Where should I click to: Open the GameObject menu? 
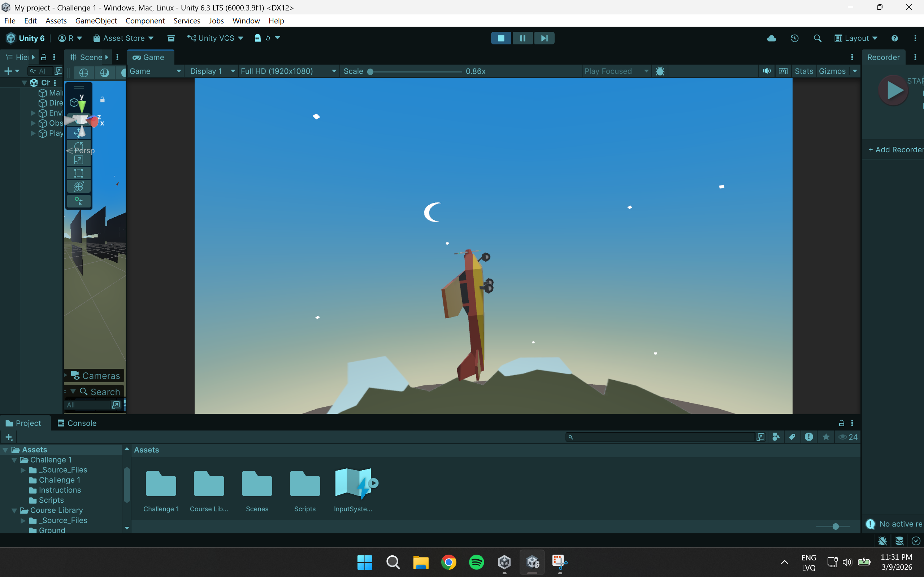point(96,21)
